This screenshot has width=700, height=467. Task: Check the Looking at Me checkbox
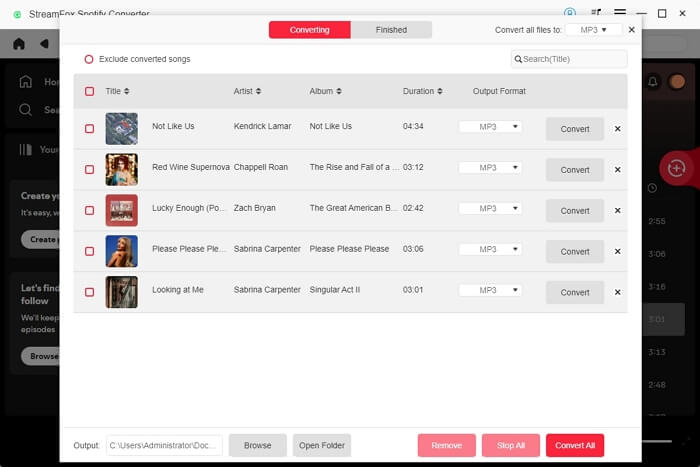89,292
